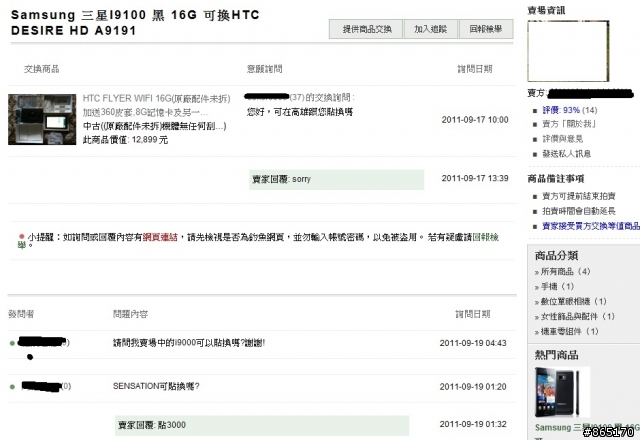Click the 賣方可提前結束拍賣 note

pos(578,196)
